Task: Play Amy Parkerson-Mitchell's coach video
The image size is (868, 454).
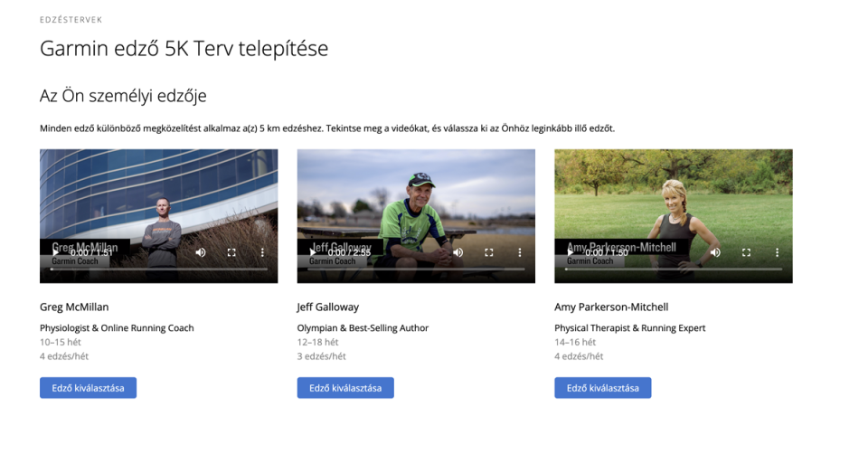Action: tap(570, 252)
